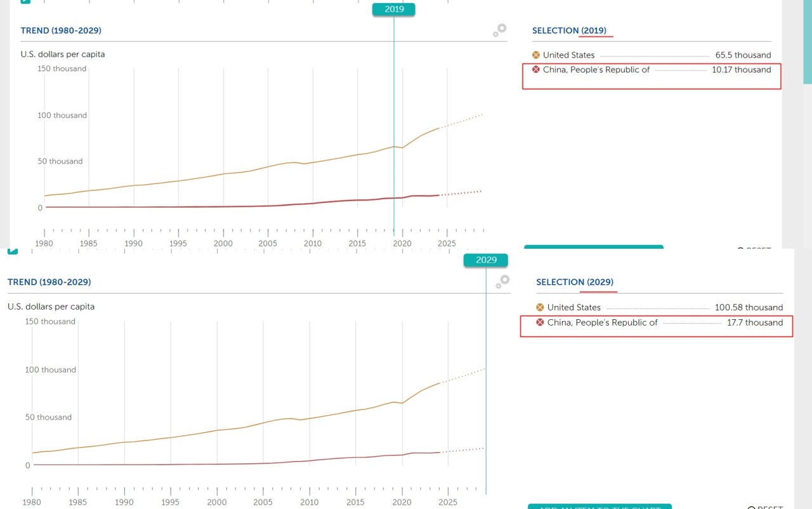Screen dimensions: 812x509
Task: Select 2015 on the upper chart year axis
Action: point(357,243)
